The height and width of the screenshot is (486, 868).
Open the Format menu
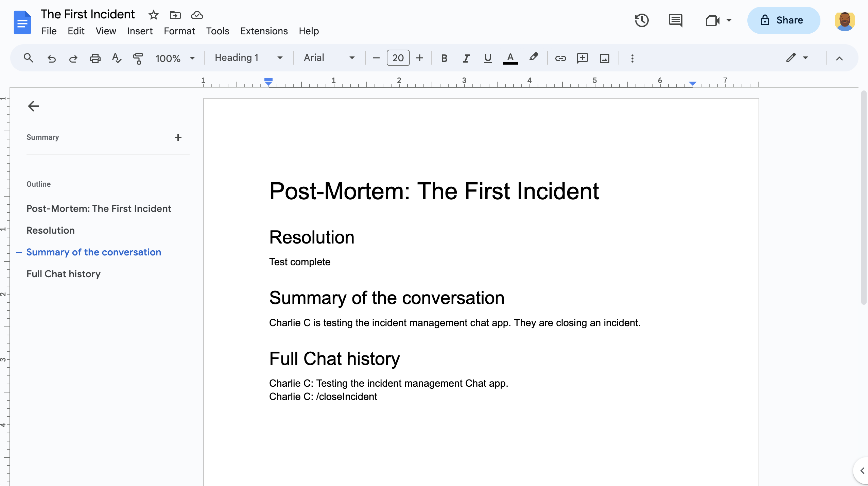pyautogui.click(x=179, y=31)
